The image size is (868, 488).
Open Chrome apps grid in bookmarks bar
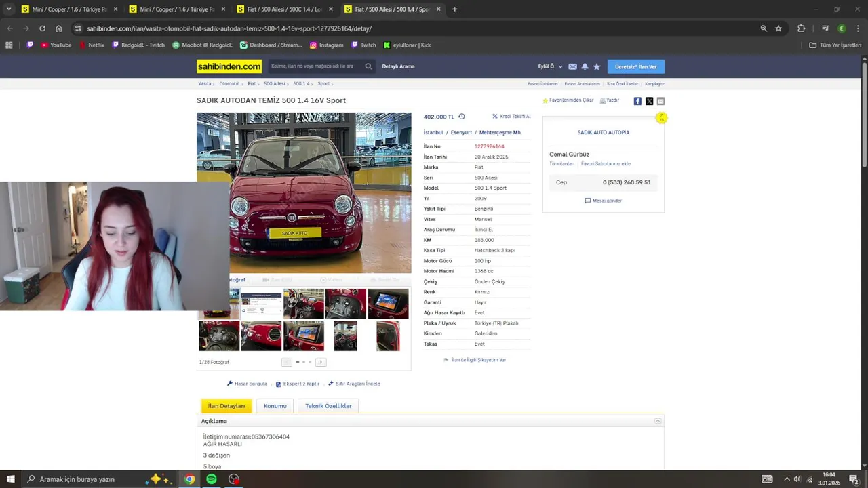[x=9, y=45]
